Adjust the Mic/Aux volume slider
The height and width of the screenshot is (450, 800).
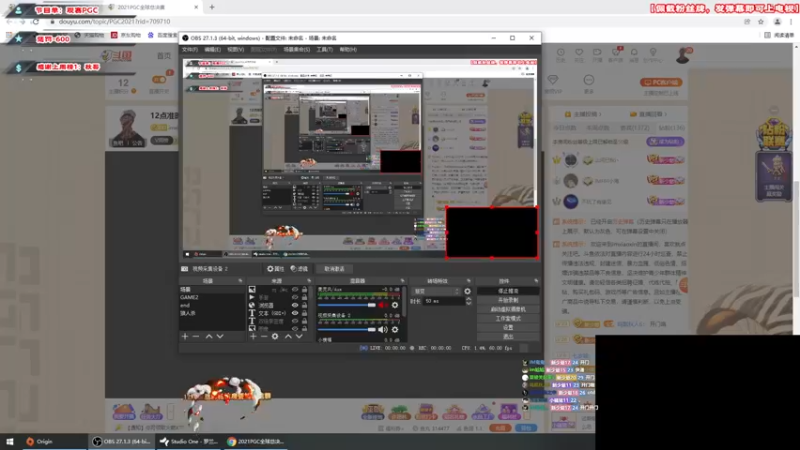(346, 305)
